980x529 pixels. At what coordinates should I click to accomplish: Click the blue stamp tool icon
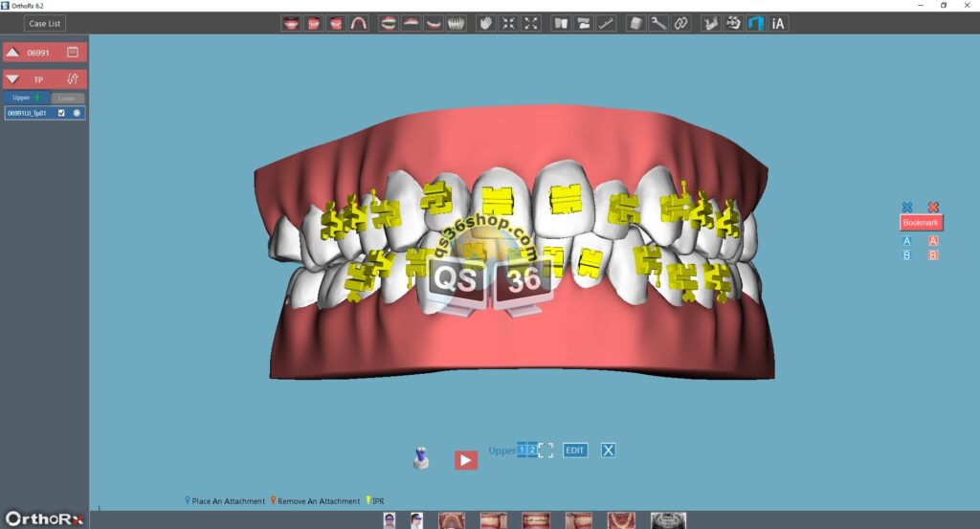tap(421, 458)
